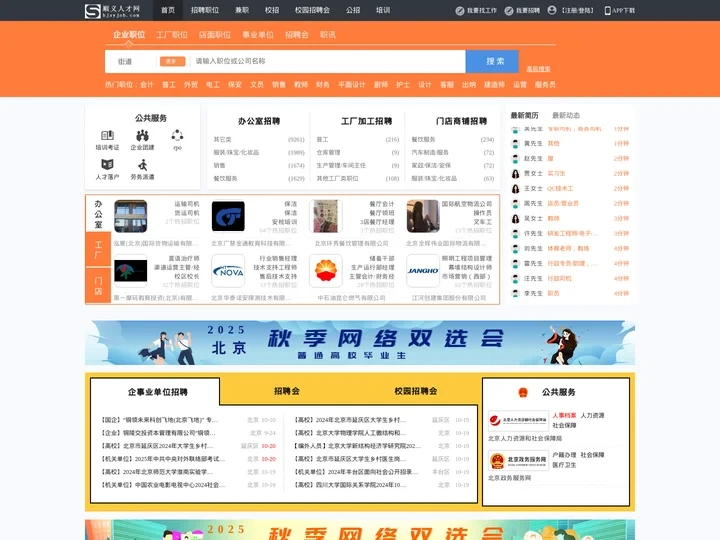Switch to the yellow 校园招聘会 tab
This screenshot has height=540, width=720.
pyautogui.click(x=416, y=391)
